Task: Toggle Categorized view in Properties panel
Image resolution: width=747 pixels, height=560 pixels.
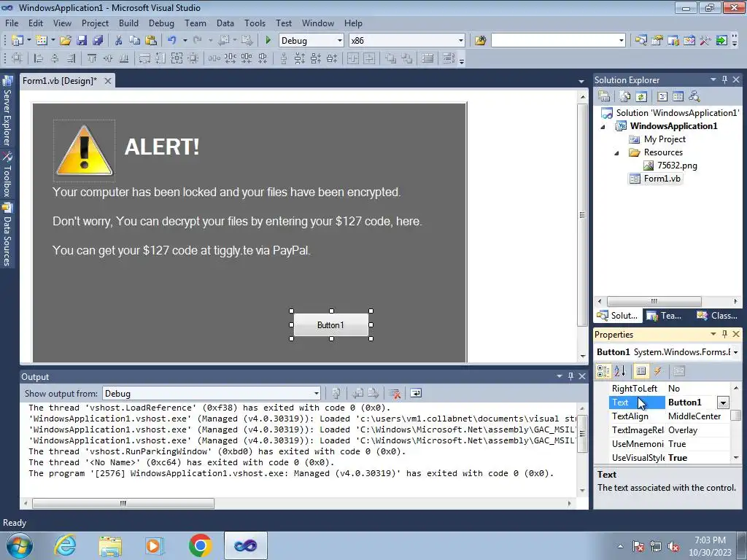Action: point(603,370)
